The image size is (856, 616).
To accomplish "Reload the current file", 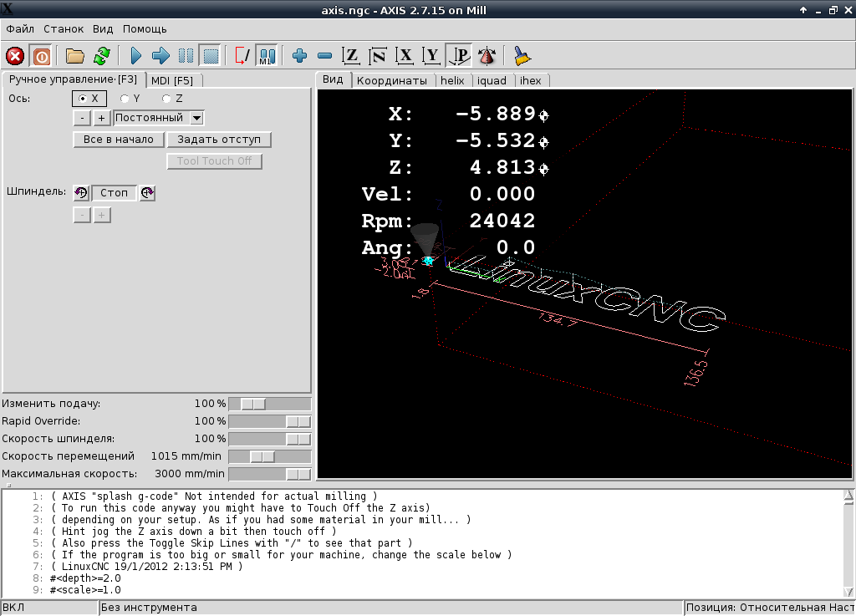I will pyautogui.click(x=101, y=56).
